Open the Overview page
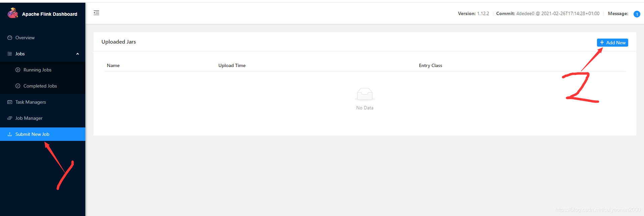 click(43, 38)
